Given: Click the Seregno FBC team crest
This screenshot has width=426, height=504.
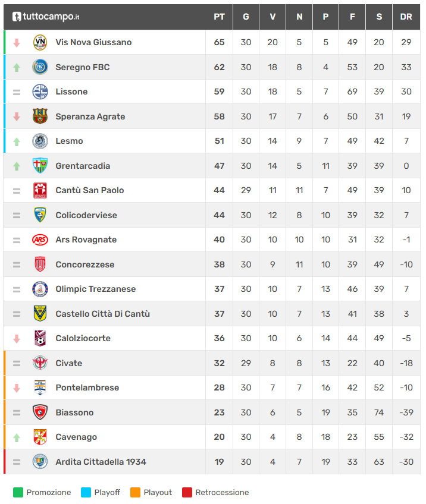Looking at the screenshot, I should click(x=40, y=67).
